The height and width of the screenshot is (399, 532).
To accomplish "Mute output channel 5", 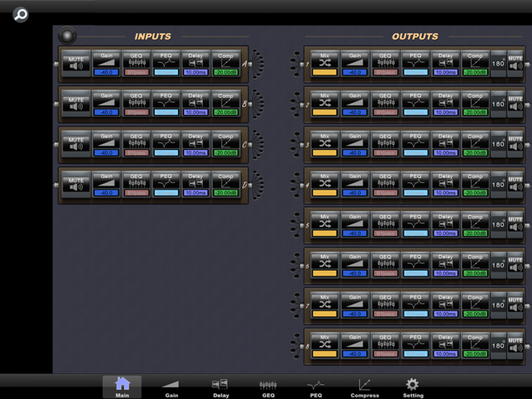I will 515,224.
